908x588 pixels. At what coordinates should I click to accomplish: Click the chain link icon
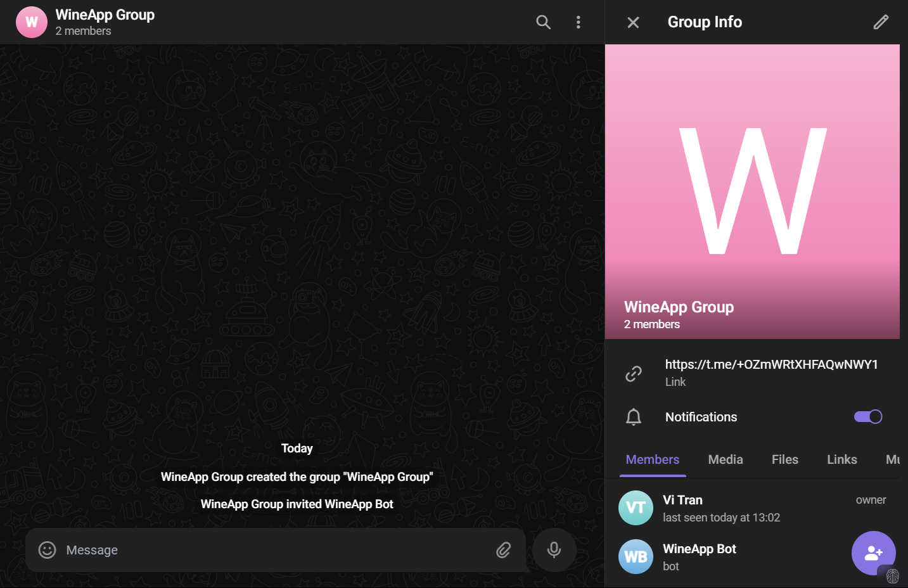(634, 373)
